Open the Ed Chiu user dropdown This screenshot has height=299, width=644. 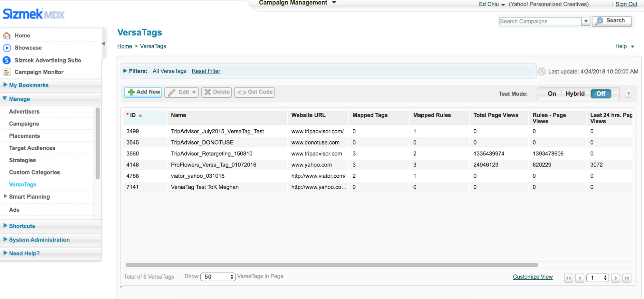(503, 5)
